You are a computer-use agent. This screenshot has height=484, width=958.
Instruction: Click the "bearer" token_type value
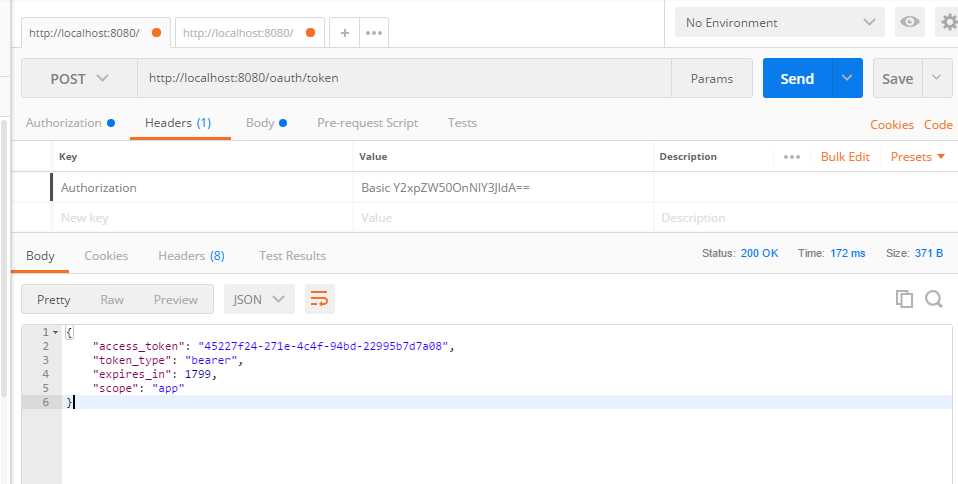211,361
